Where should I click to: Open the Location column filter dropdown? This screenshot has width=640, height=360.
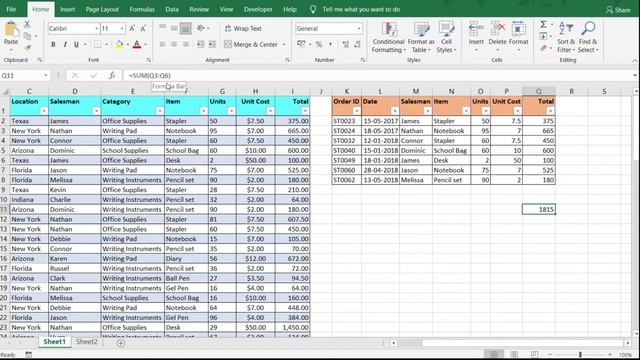(44, 111)
